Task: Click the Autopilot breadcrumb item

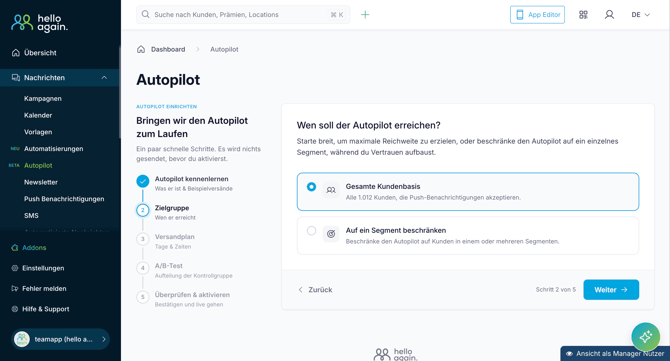Action: point(224,50)
